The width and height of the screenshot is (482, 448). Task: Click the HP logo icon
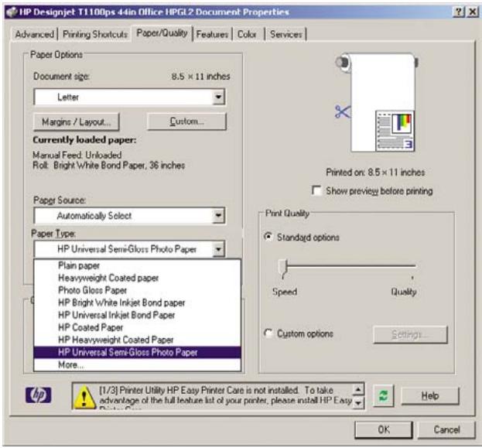[39, 395]
